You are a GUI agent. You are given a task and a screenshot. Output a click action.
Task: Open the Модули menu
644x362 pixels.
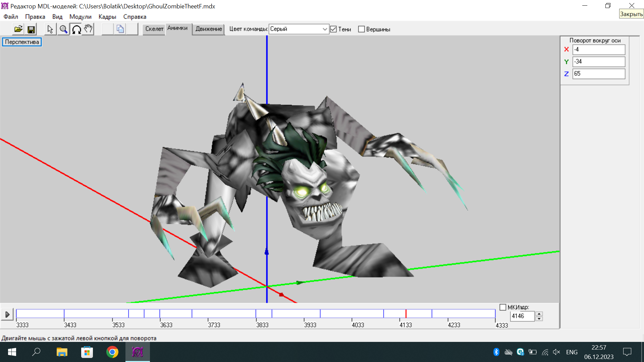click(80, 17)
